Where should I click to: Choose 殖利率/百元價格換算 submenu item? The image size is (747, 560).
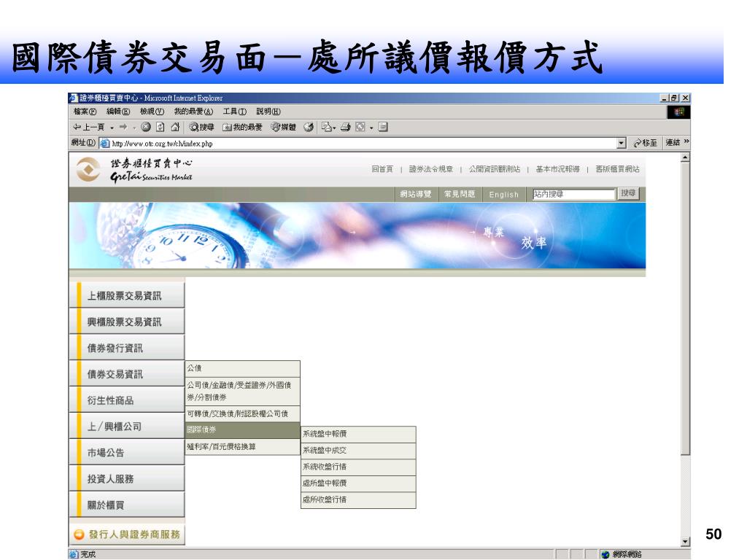(x=242, y=447)
